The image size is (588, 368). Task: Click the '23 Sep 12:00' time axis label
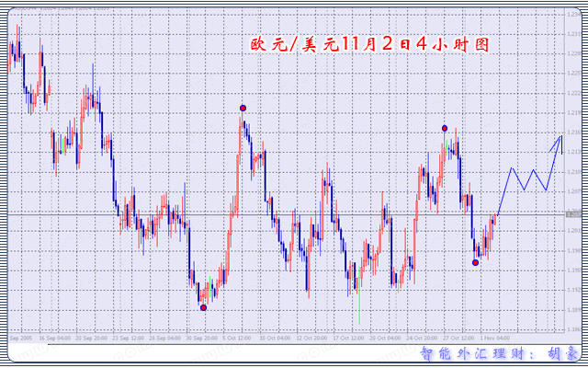point(129,338)
